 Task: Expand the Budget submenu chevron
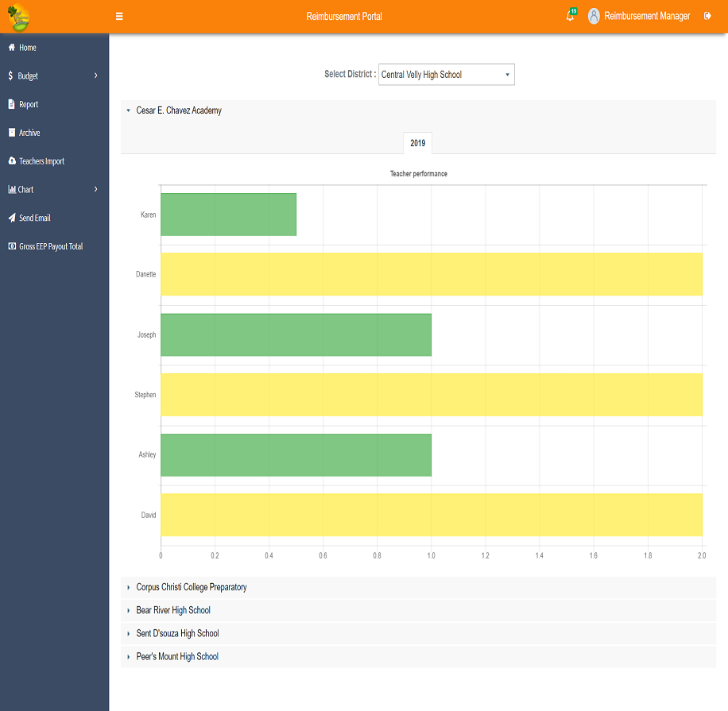96,75
